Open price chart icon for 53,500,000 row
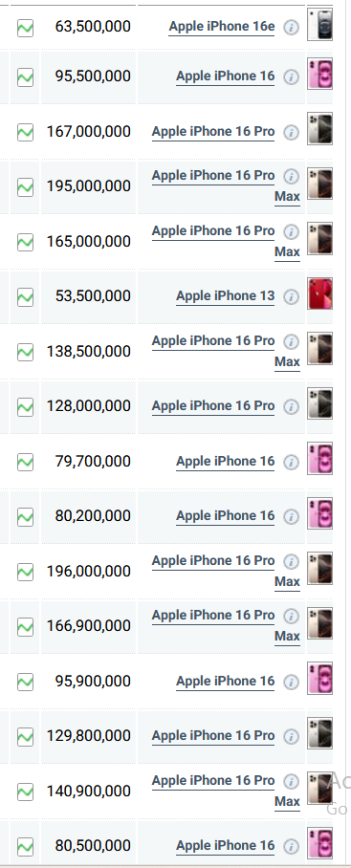 25,297
